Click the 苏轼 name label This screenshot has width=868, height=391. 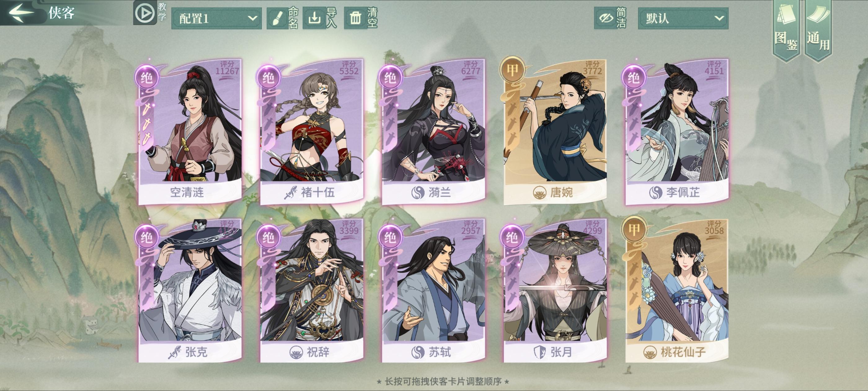click(x=440, y=352)
